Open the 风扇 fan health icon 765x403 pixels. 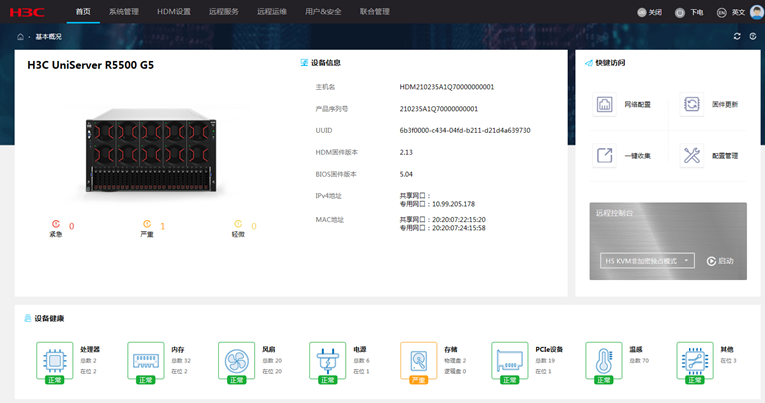[237, 361]
